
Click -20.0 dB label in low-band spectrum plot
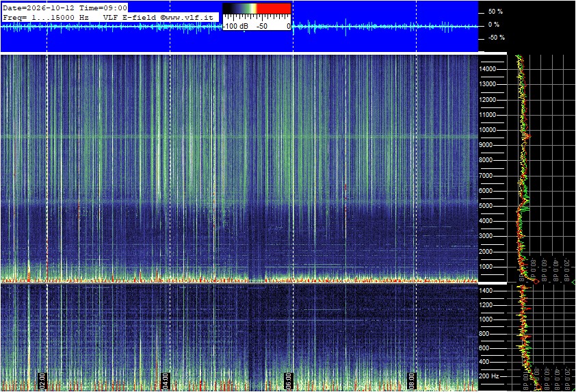pyautogui.click(x=569, y=378)
